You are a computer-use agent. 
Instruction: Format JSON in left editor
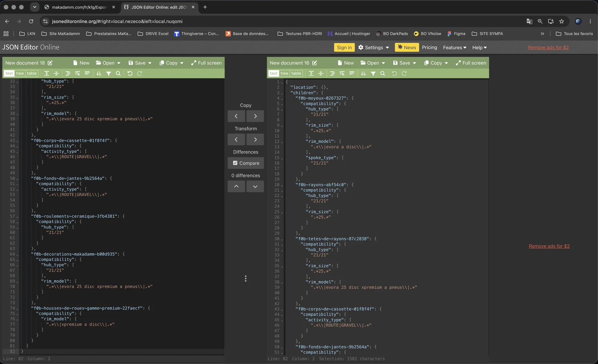coord(68,74)
